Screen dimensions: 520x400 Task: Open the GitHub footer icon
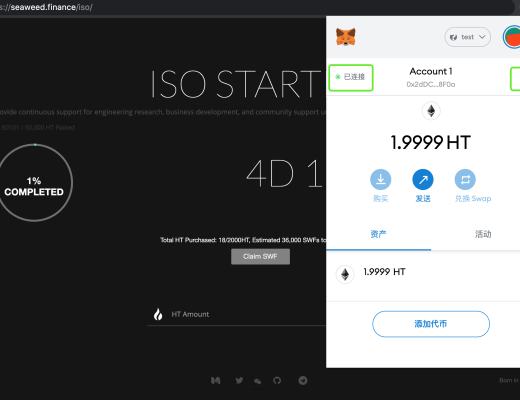(x=277, y=380)
